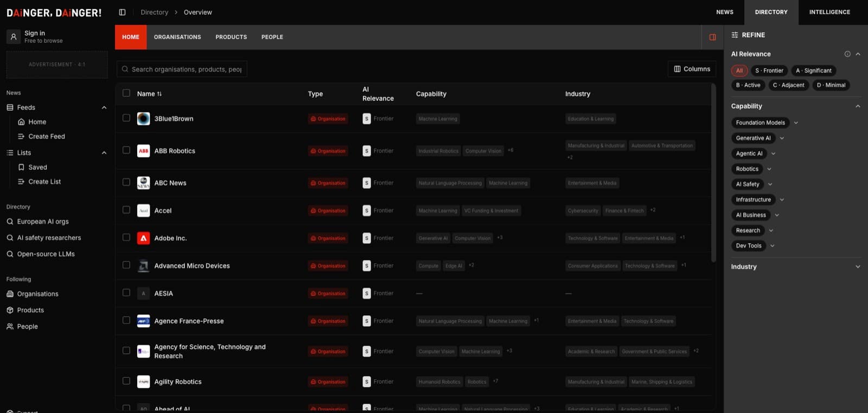Click the Create List icon in sidebar
This screenshot has width=868, height=413.
[21, 181]
